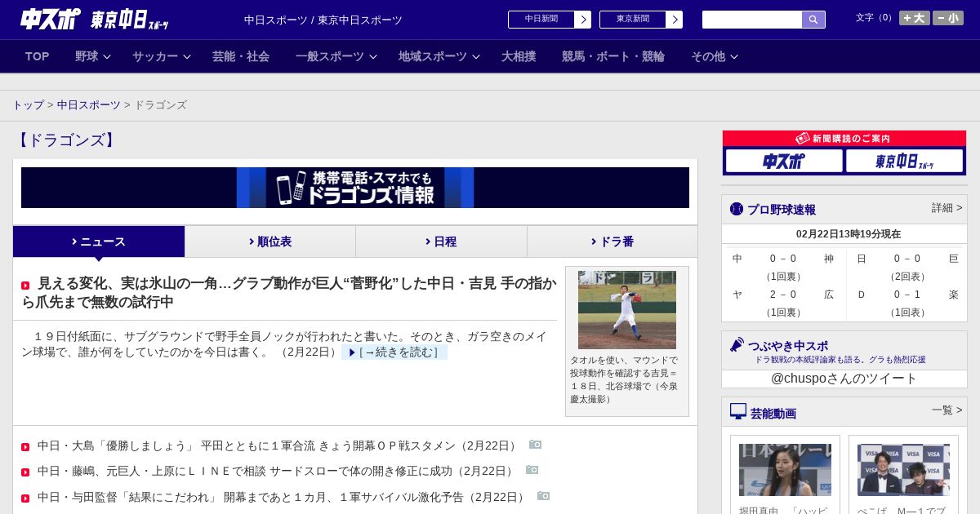Open the 大相撲 navigation item

coord(519,56)
